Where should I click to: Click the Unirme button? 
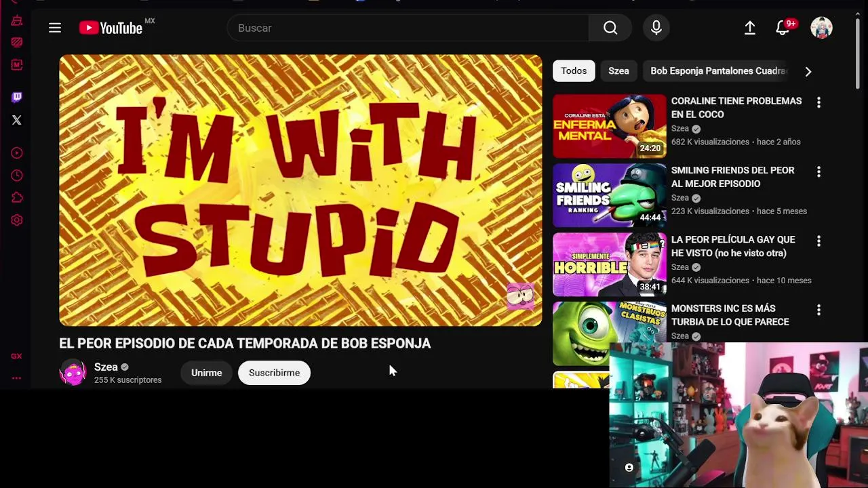click(206, 373)
